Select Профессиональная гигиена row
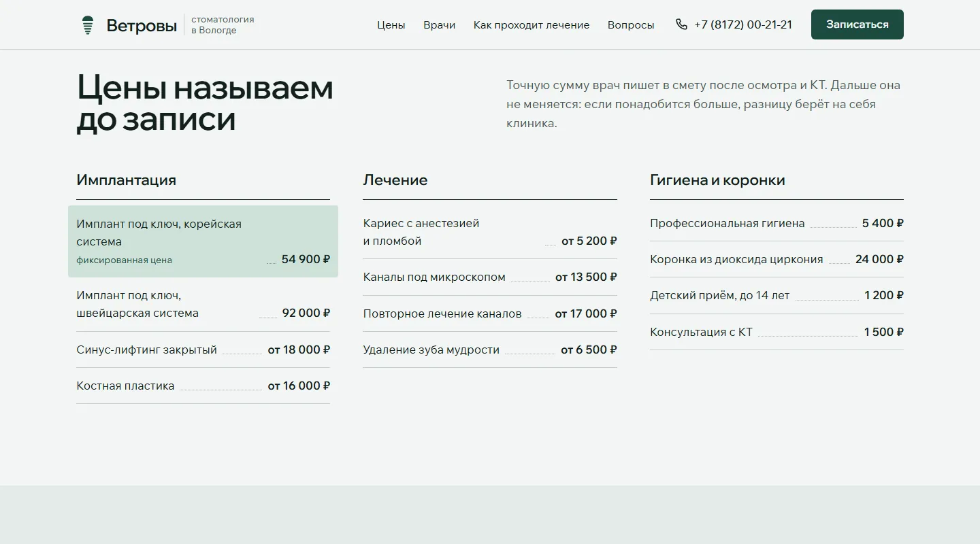This screenshot has width=980, height=544. [x=777, y=223]
